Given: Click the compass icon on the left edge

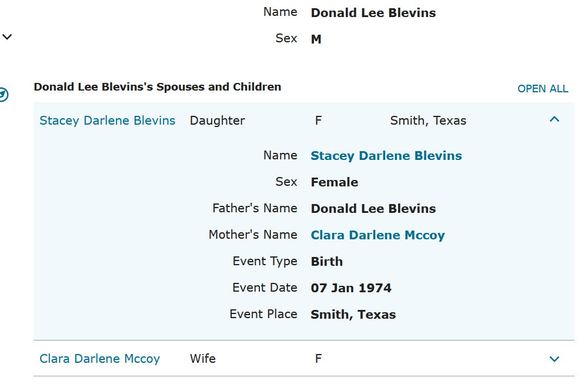Looking at the screenshot, I should tap(3, 95).
